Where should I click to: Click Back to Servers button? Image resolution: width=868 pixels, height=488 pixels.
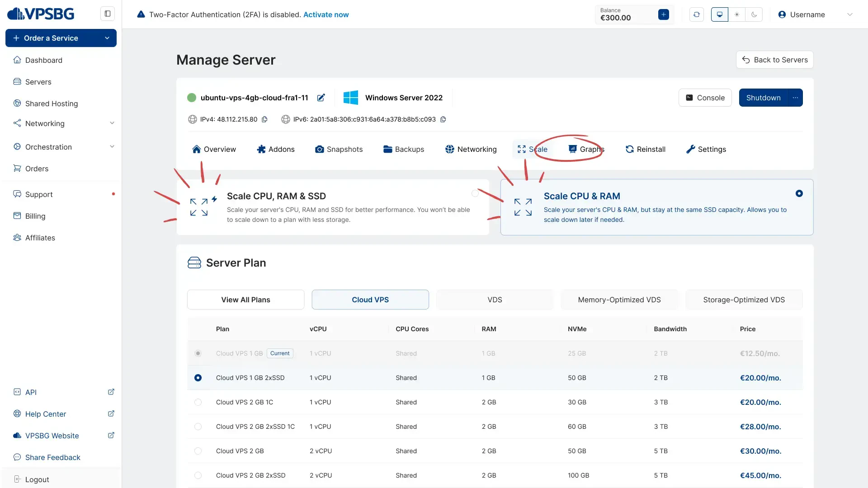[x=774, y=60]
